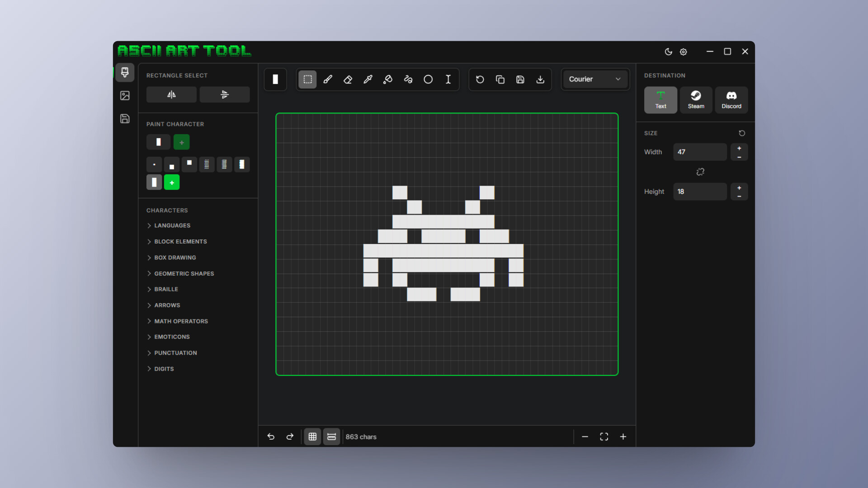Choose Discord as destination
Screen dimensions: 868x488
(x=731, y=100)
